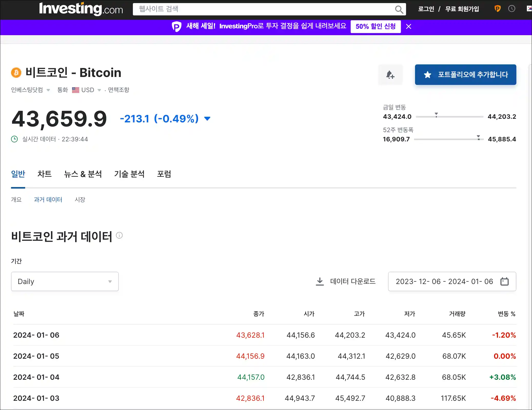Sort by 고가 column header
The height and width of the screenshot is (410, 532).
[x=359, y=314]
